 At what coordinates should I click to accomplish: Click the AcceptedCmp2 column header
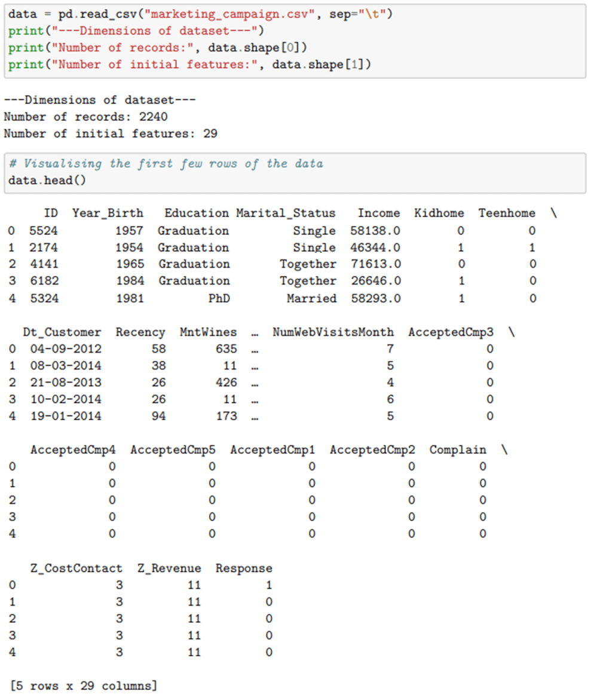point(372,450)
